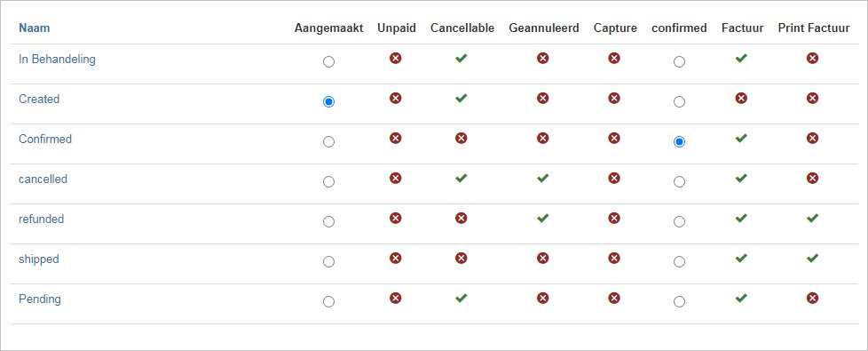Click the Print Factuur checkmark for shipped
This screenshot has height=351, width=868.
click(x=812, y=258)
